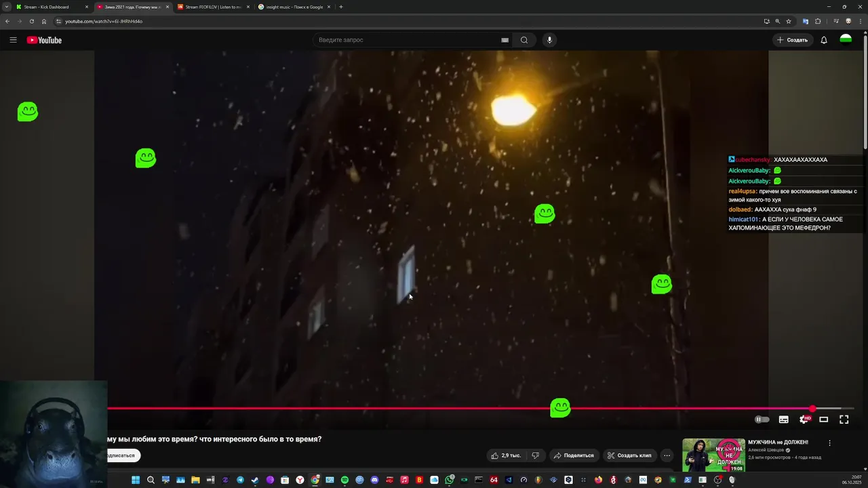Toggle the autoplay switch in player
The width and height of the screenshot is (868, 488).
pyautogui.click(x=762, y=420)
